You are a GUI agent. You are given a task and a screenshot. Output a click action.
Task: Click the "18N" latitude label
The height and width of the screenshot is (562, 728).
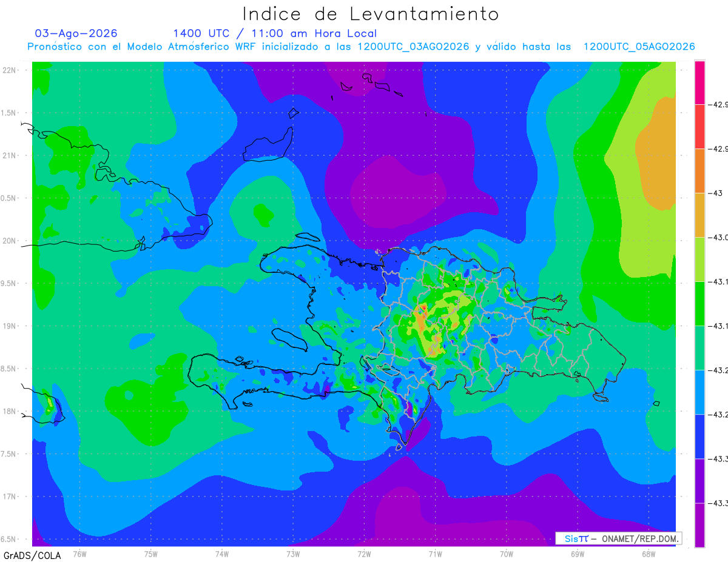[x=10, y=411]
